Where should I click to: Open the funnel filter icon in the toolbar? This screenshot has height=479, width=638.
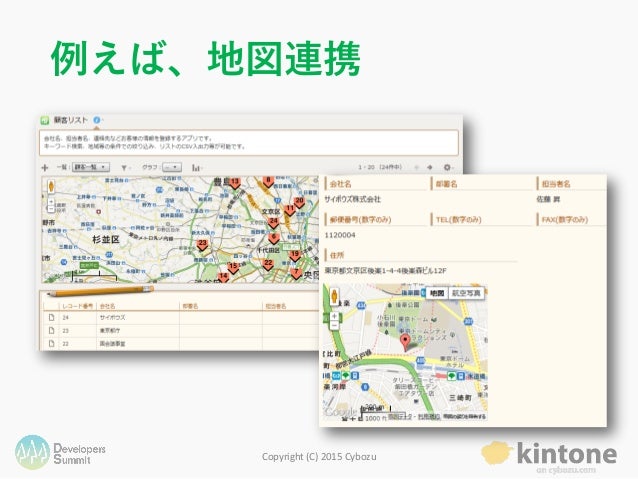124,167
